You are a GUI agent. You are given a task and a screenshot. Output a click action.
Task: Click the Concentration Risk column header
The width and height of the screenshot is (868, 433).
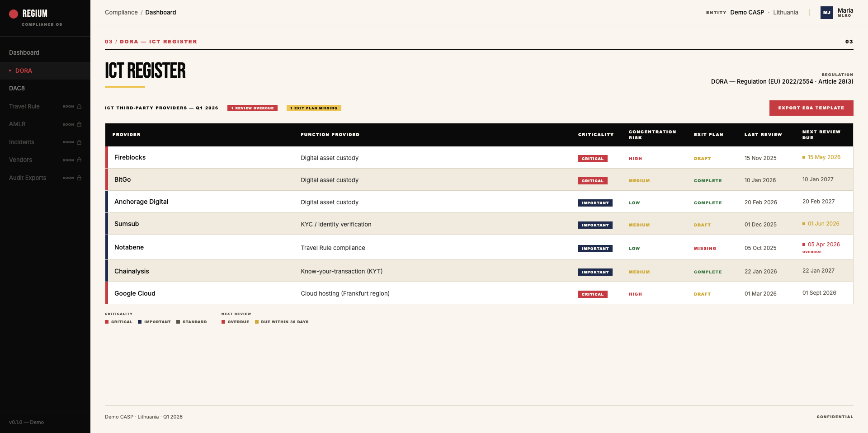652,135
